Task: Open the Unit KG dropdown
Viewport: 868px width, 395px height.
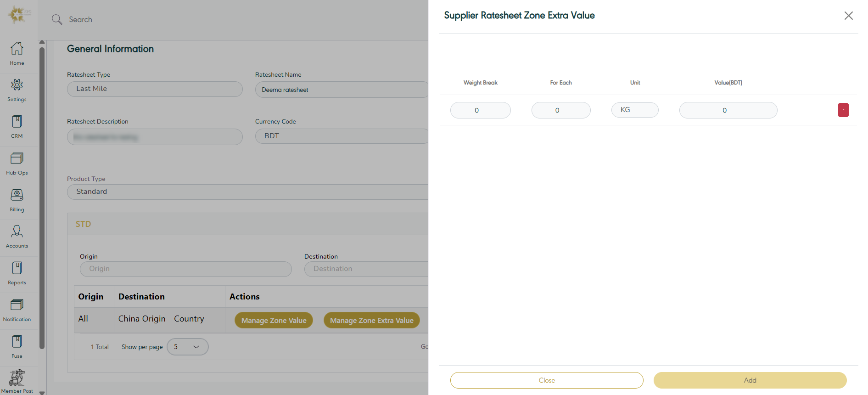Action: [x=634, y=110]
